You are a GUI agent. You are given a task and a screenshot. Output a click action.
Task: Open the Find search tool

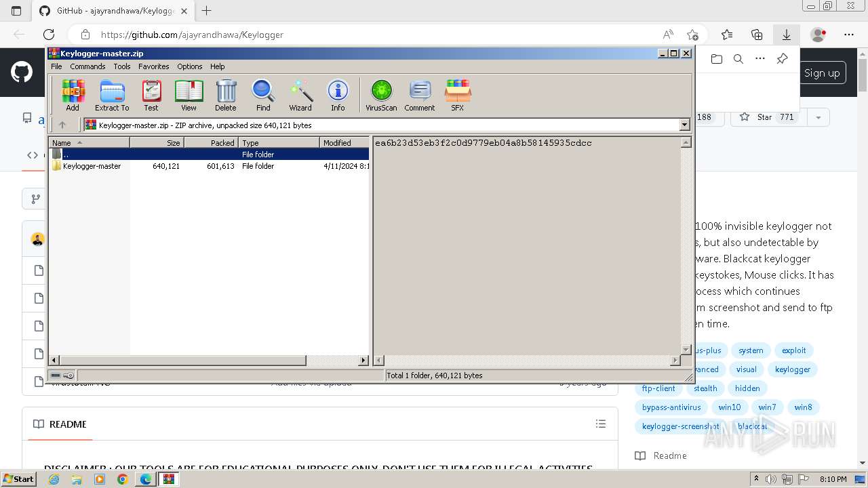[263, 95]
